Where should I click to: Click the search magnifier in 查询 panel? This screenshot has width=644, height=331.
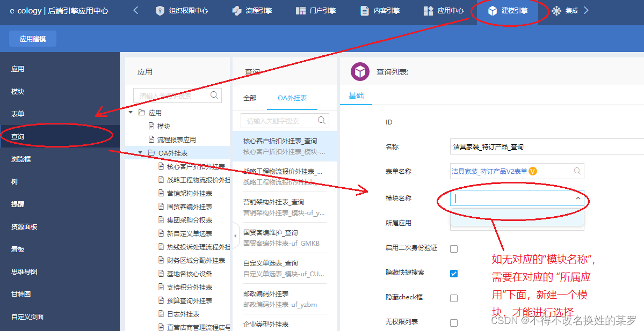tap(322, 120)
